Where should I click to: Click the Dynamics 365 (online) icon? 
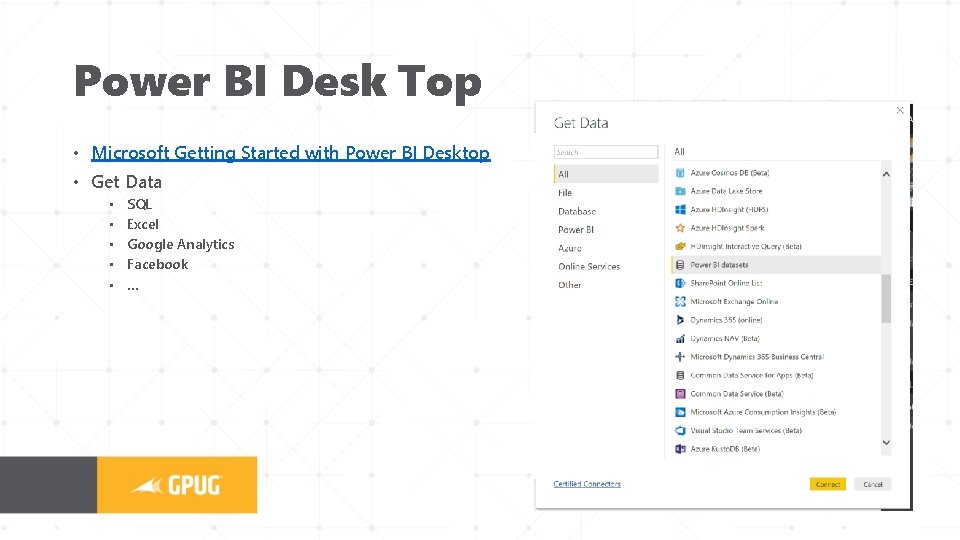coord(680,320)
